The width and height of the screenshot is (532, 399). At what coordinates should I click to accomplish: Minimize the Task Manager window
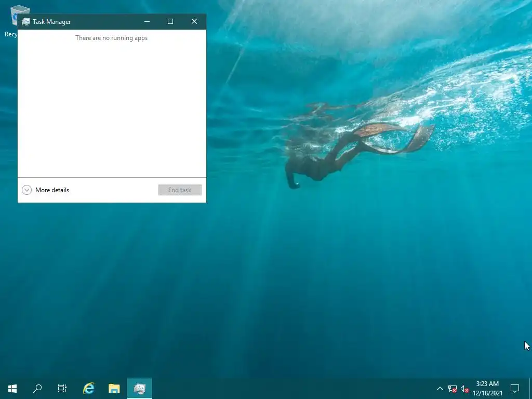tap(147, 21)
